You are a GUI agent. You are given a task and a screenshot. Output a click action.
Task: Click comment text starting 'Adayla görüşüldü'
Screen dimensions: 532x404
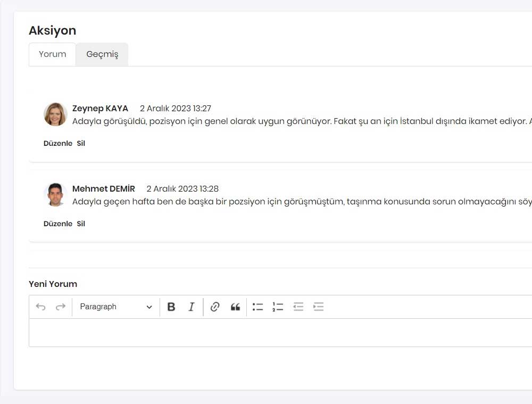click(302, 121)
